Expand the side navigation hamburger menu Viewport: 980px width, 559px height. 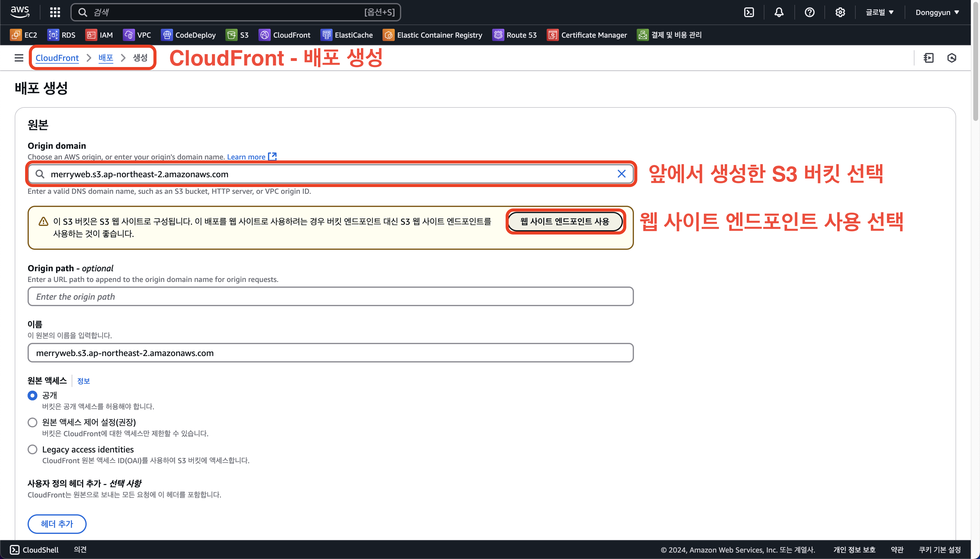(x=19, y=58)
